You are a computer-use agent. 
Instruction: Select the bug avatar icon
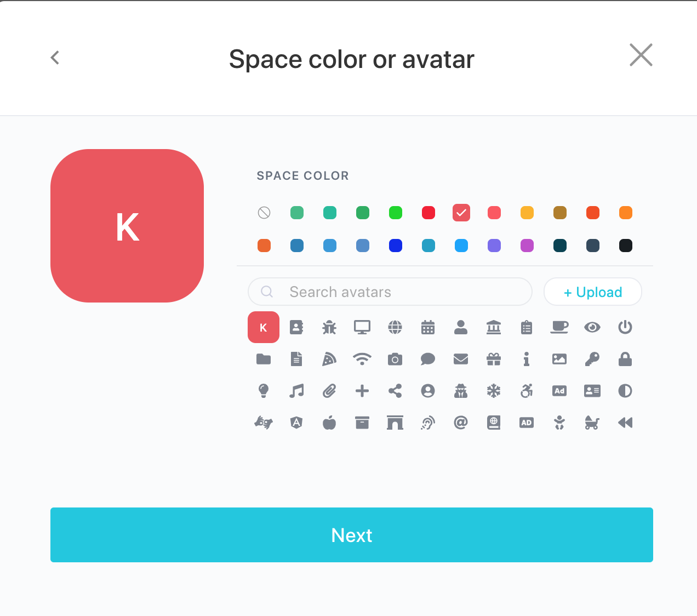pyautogui.click(x=329, y=327)
